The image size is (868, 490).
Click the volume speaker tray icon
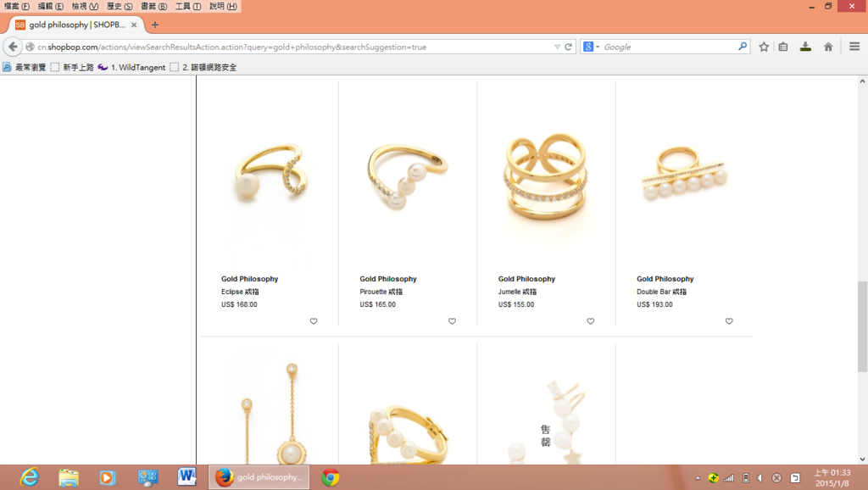pos(760,478)
